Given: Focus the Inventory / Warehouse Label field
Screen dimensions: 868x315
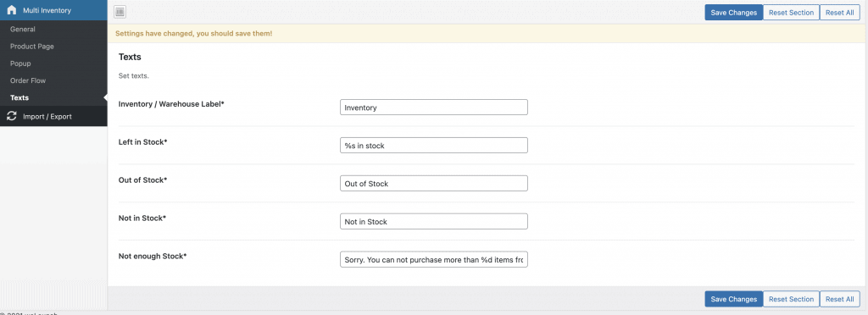Looking at the screenshot, I should [x=433, y=108].
